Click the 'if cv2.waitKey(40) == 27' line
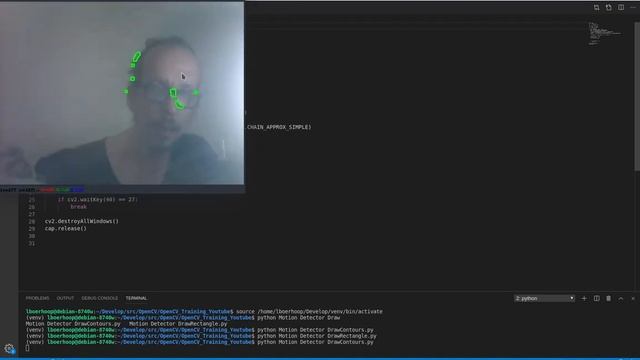Image resolution: width=640 pixels, height=360 pixels. 98,200
